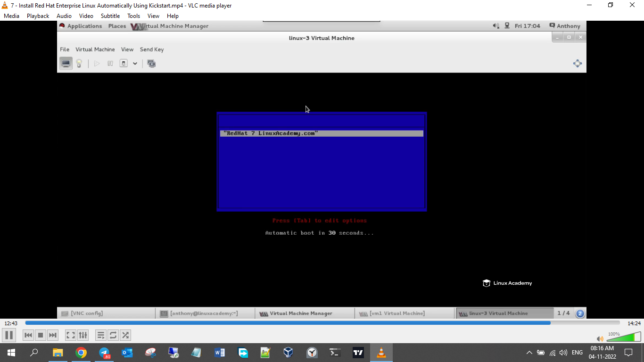Image resolution: width=644 pixels, height=362 pixels.
Task: Manage VM snapshots icon
Action: pyautogui.click(x=151, y=63)
